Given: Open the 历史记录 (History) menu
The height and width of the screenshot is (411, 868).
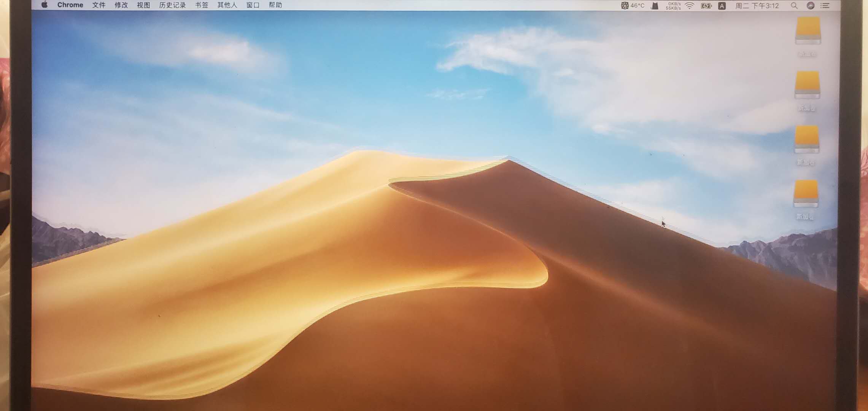Looking at the screenshot, I should [x=172, y=5].
